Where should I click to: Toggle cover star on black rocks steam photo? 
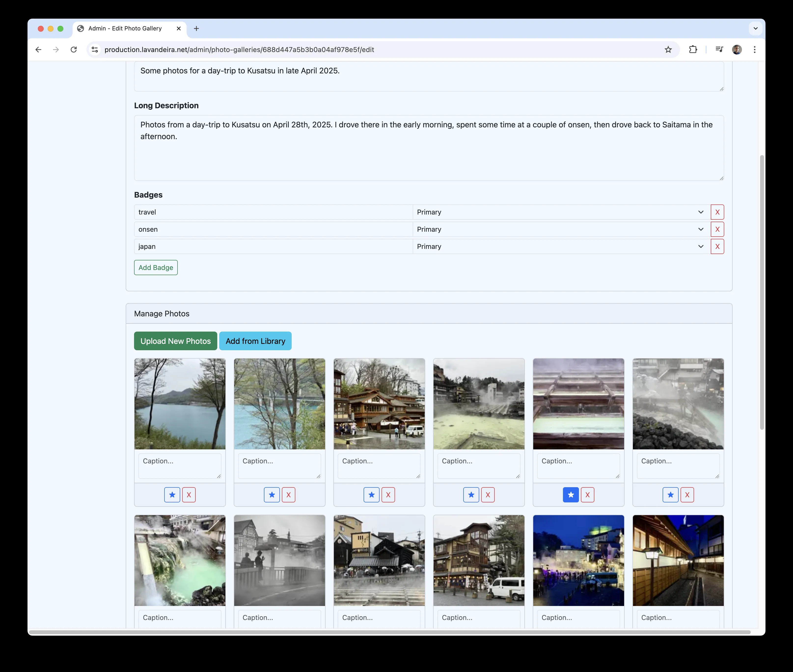tap(670, 495)
